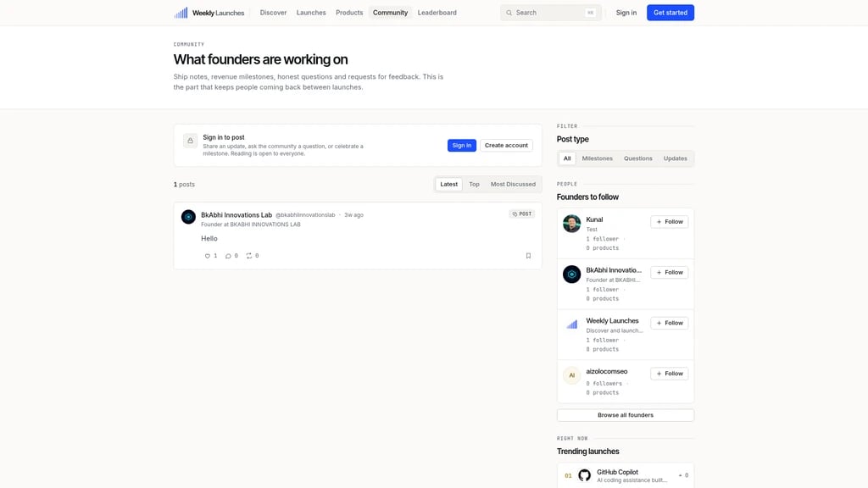Filter post type to Questions

[638, 158]
